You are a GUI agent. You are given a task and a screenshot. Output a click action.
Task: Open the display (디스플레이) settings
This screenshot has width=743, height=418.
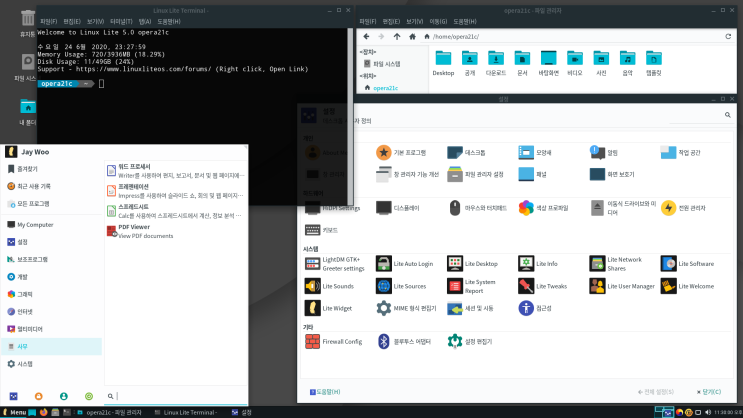(x=398, y=208)
